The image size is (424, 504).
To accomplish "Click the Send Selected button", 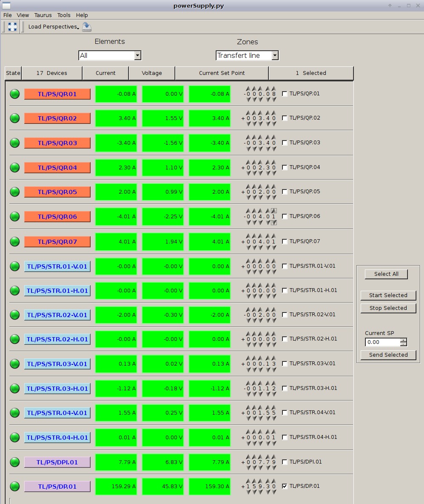I will pyautogui.click(x=388, y=355).
